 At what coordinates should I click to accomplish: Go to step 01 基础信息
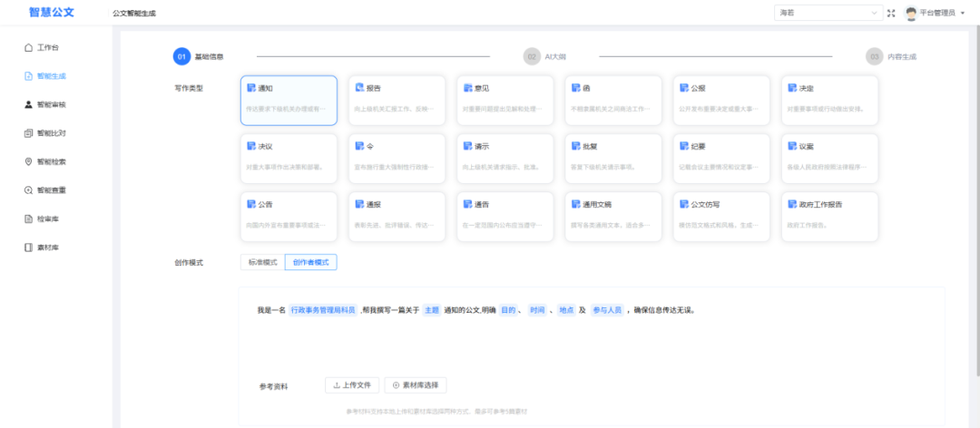point(199,57)
